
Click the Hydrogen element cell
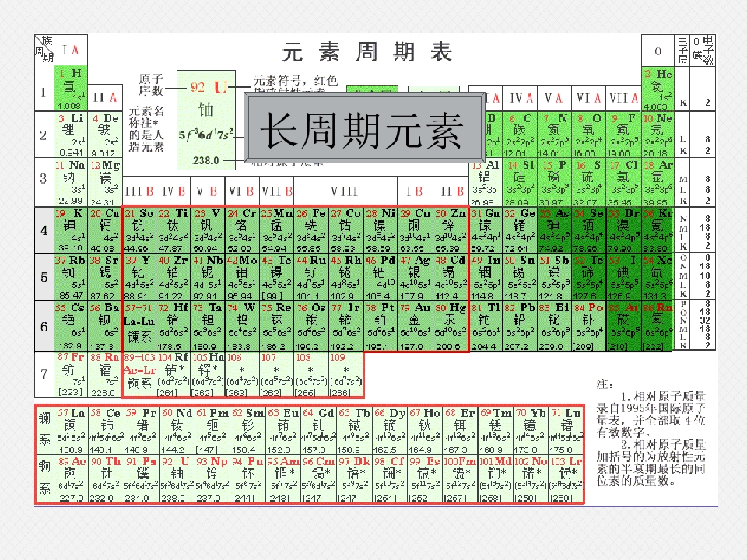coord(71,89)
